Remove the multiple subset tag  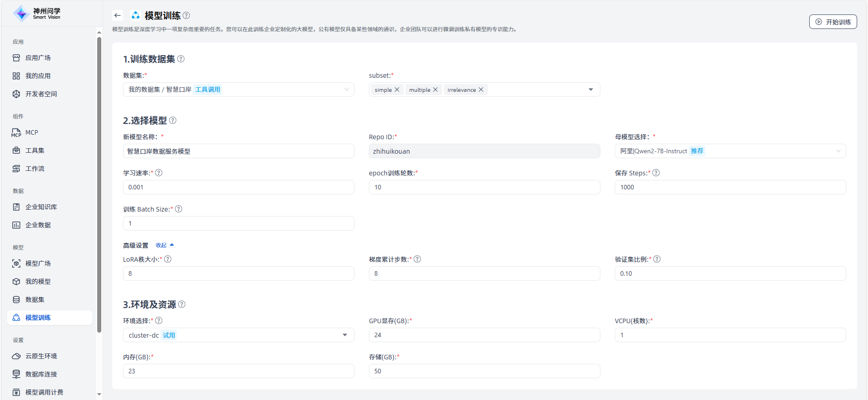point(435,89)
